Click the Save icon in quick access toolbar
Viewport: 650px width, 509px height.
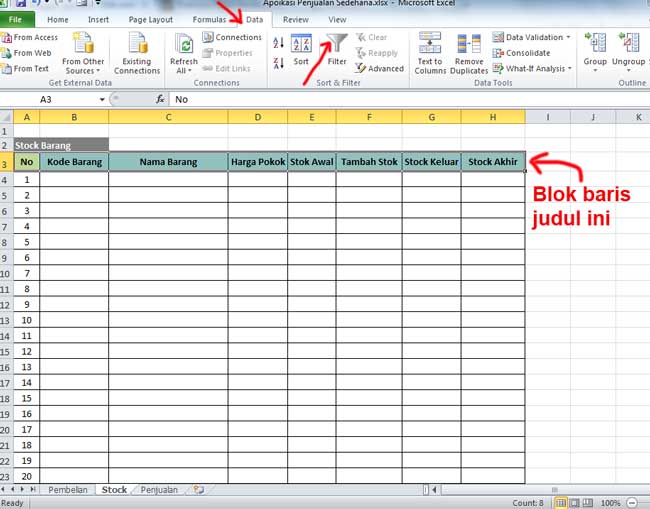(x=21, y=4)
